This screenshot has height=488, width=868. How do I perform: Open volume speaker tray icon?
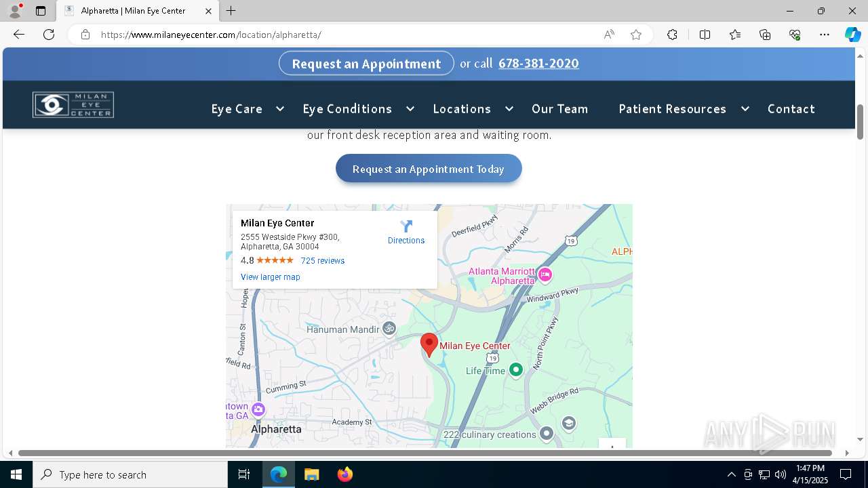pos(781,474)
